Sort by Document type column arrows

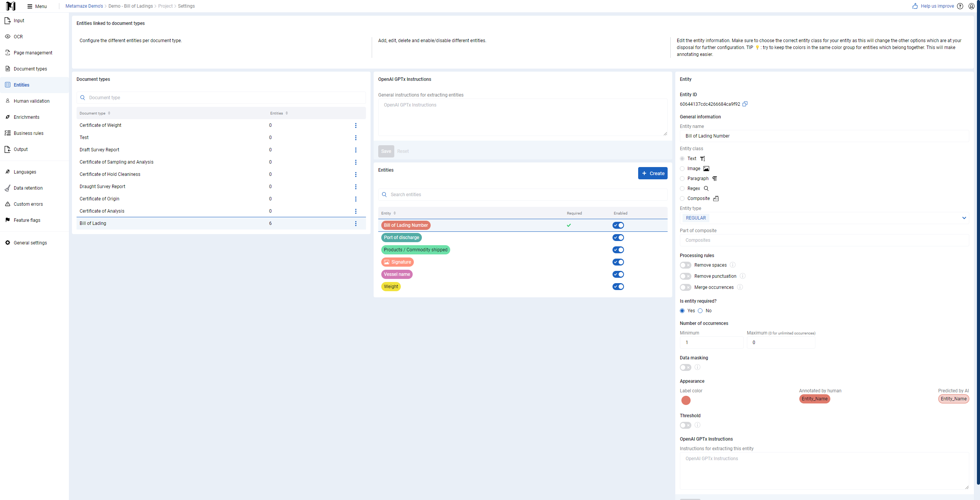[x=109, y=113]
